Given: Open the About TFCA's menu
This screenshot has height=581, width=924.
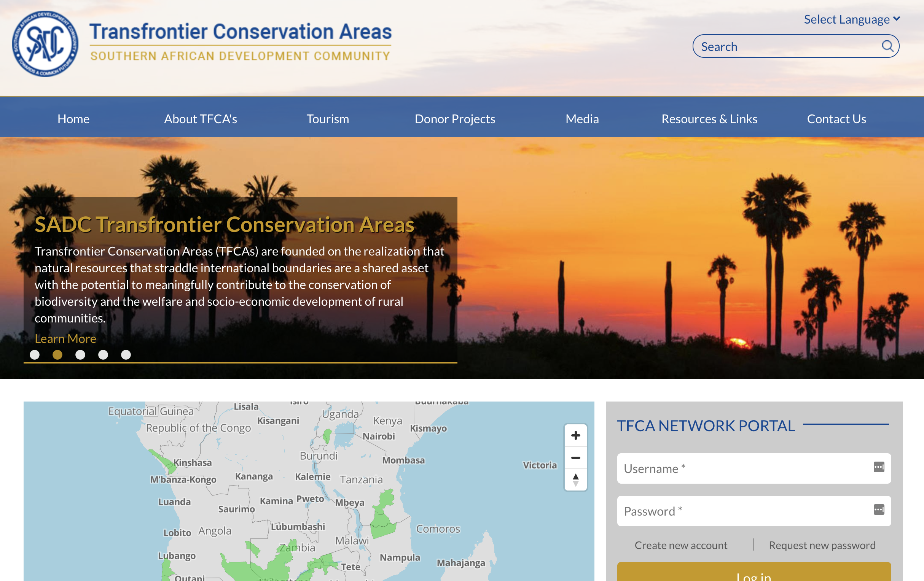Looking at the screenshot, I should point(200,119).
